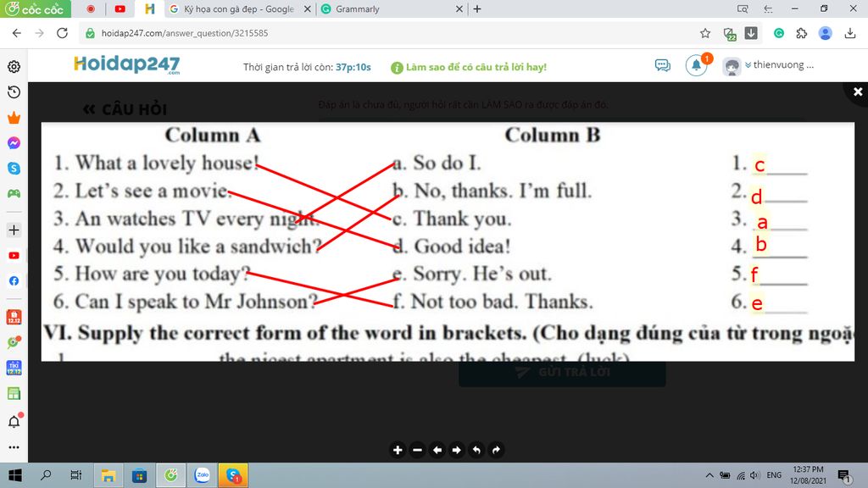
Task: Rotate image clockwise
Action: [x=496, y=450]
